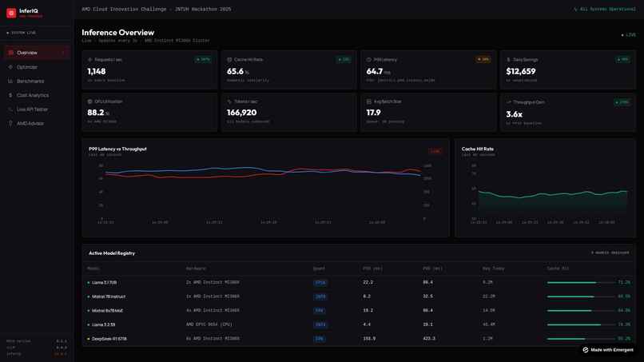This screenshot has height=362, width=644.
Task: Click the P99 Latency clock icon
Action: (x=369, y=60)
